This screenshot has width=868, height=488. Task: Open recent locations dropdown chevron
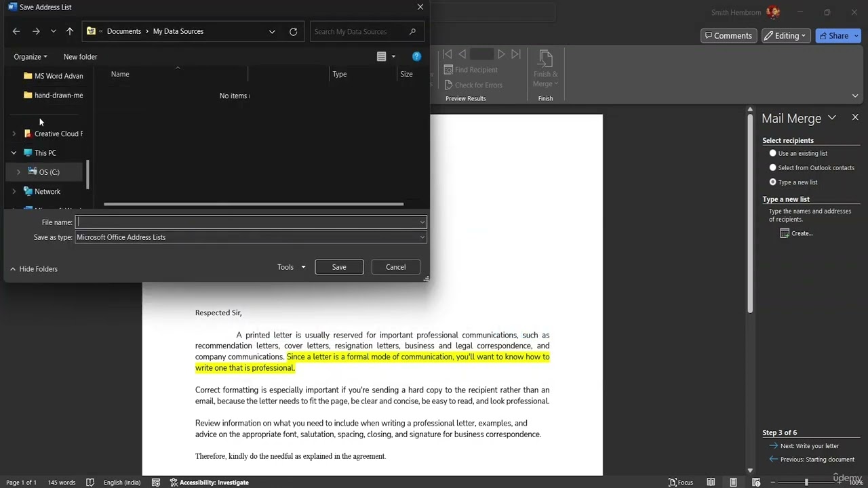pos(53,32)
